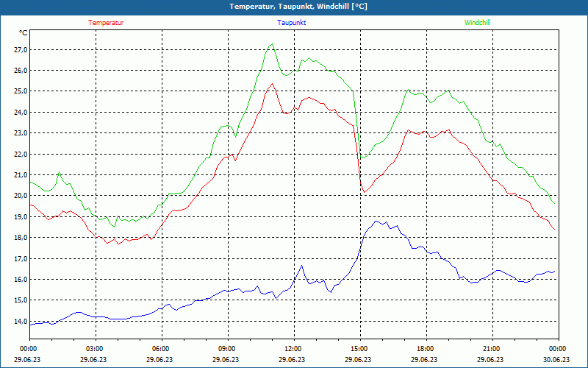Click the '16,0' y-axis value
588x368 pixels.
pos(21,280)
